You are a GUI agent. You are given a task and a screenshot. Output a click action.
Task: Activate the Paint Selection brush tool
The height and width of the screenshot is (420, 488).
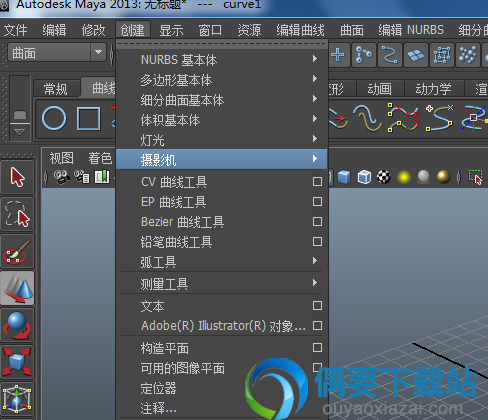point(17,251)
